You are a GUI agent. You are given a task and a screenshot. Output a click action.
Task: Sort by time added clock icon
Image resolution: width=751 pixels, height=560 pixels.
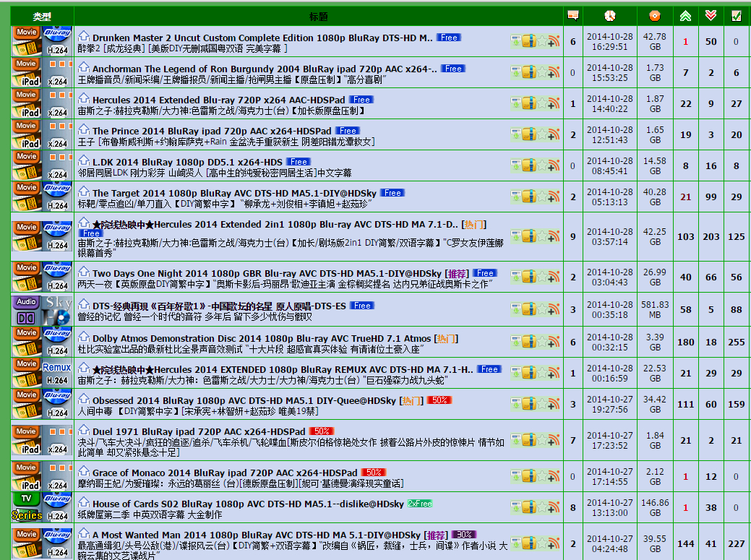coord(610,16)
